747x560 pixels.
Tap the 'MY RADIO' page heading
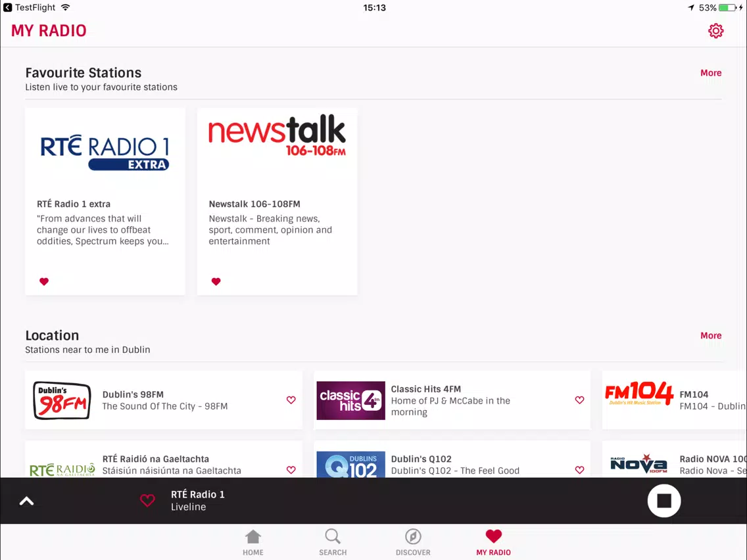49,30
